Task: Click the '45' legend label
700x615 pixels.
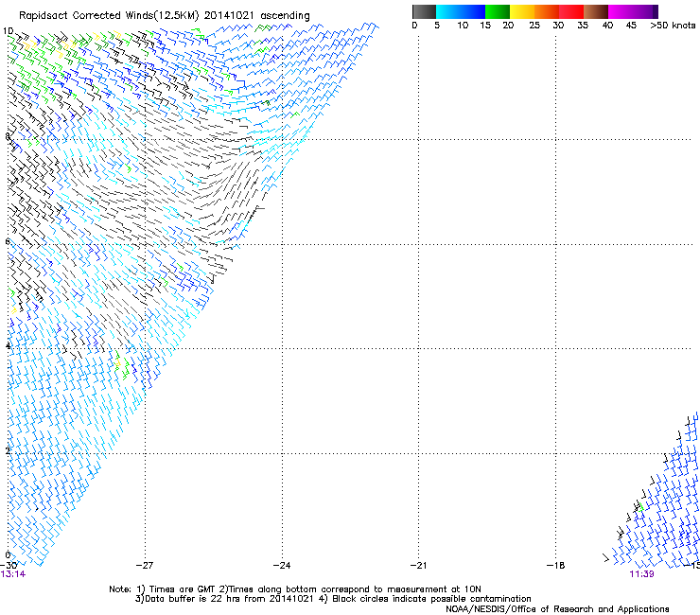Action: [x=631, y=25]
